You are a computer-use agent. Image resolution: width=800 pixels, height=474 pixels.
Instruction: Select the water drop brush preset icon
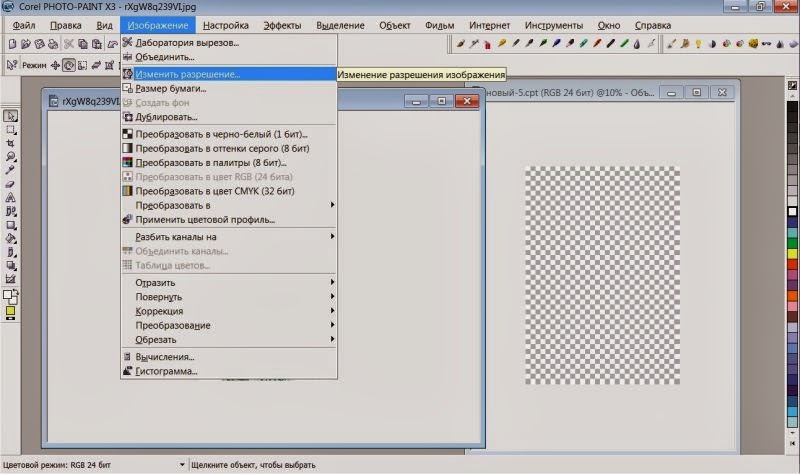[637, 44]
